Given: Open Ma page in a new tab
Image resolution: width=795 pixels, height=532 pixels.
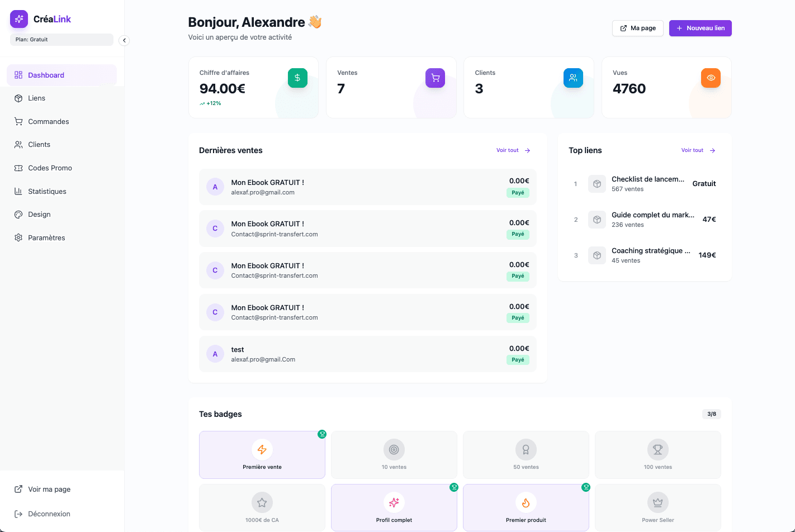Looking at the screenshot, I should (x=637, y=28).
